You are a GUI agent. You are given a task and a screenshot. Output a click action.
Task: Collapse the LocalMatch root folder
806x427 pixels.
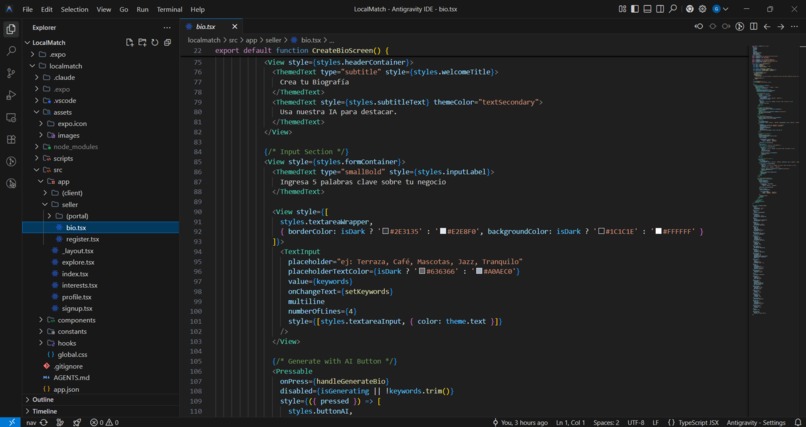[101, 43]
